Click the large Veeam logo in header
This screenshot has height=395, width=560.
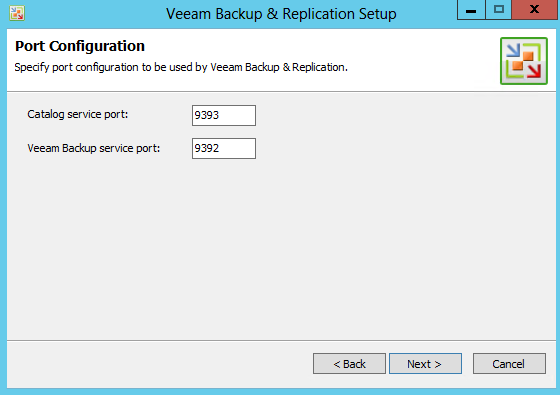(524, 61)
